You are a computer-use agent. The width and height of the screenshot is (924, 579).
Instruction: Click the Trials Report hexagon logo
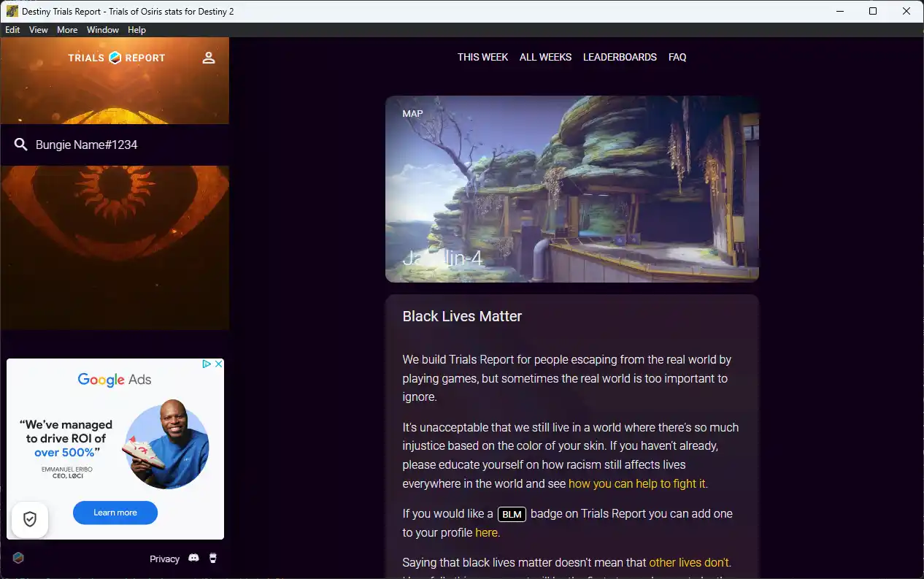click(x=115, y=58)
